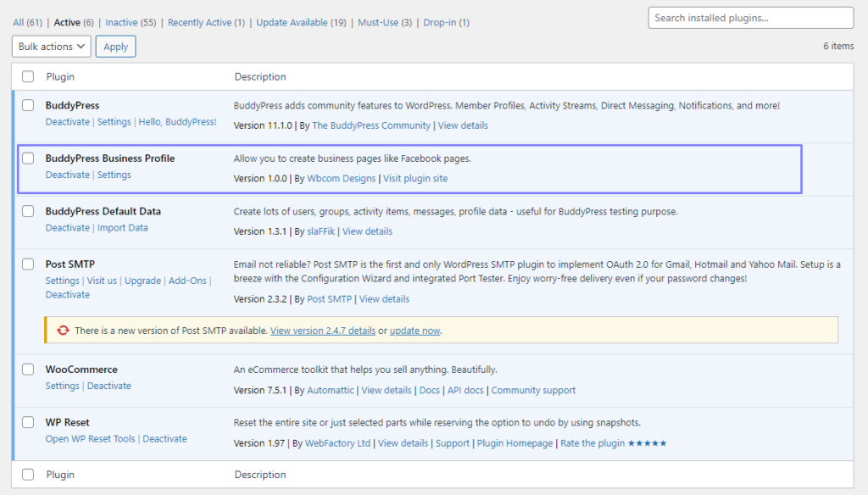Open the Bulk actions dropdown

(x=50, y=46)
